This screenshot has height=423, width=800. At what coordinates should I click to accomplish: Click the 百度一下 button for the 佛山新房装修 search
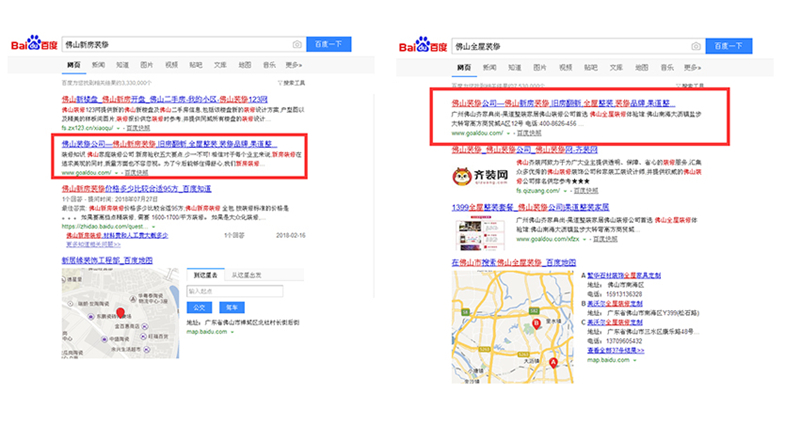pyautogui.click(x=329, y=44)
